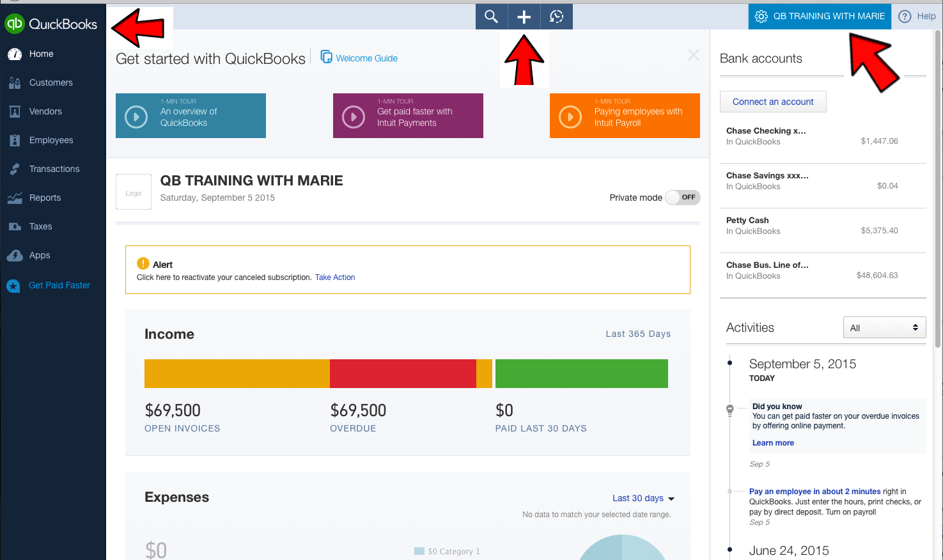The image size is (943, 560).
Task: Open the Chase Savings account row
Action: [x=823, y=185]
